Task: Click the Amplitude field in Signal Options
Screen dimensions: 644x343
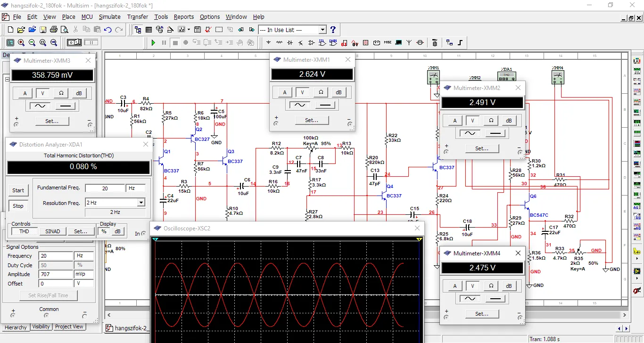Action: click(56, 274)
